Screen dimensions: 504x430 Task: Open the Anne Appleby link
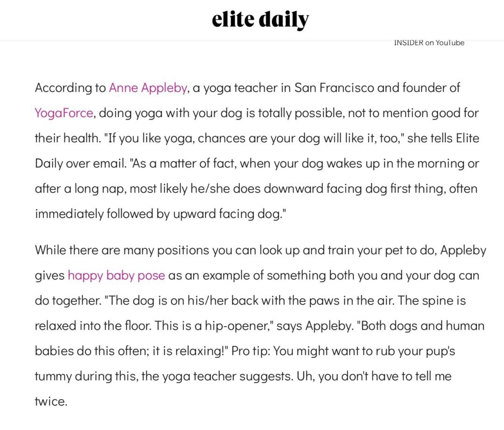pos(148,88)
